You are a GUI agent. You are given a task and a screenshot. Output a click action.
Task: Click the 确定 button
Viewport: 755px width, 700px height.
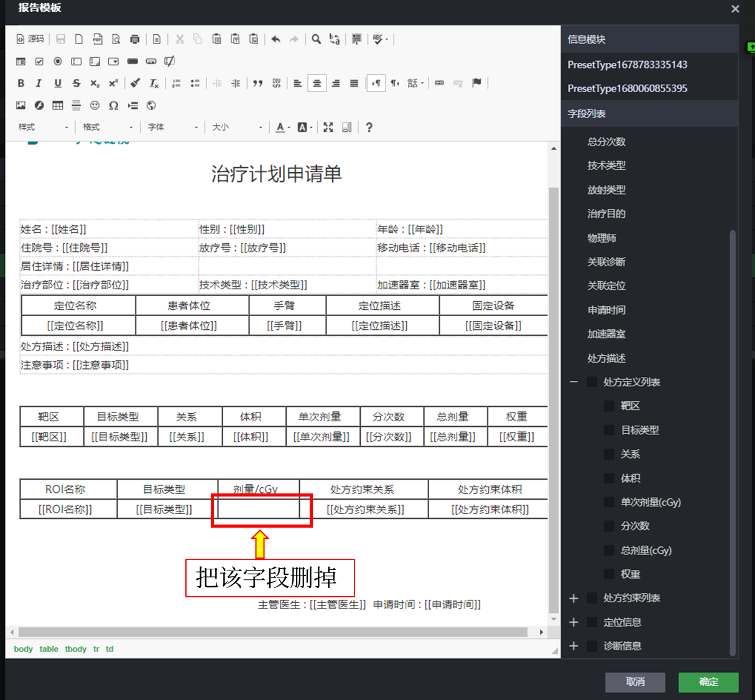click(708, 682)
